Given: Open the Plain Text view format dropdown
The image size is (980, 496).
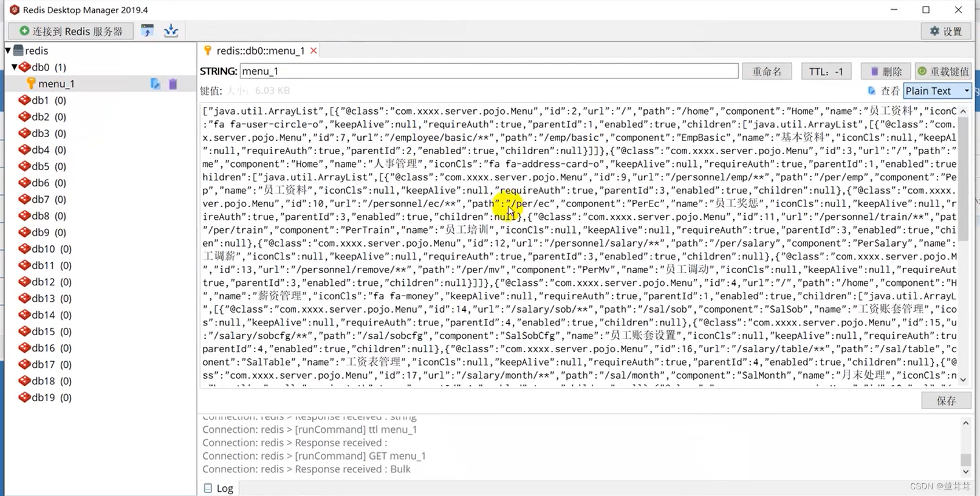Looking at the screenshot, I should pyautogui.click(x=937, y=90).
